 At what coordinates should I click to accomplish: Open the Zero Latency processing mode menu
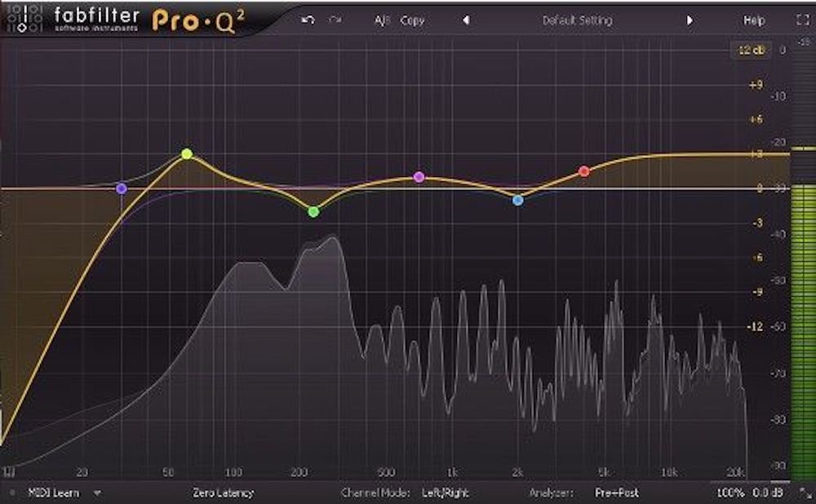click(x=223, y=493)
